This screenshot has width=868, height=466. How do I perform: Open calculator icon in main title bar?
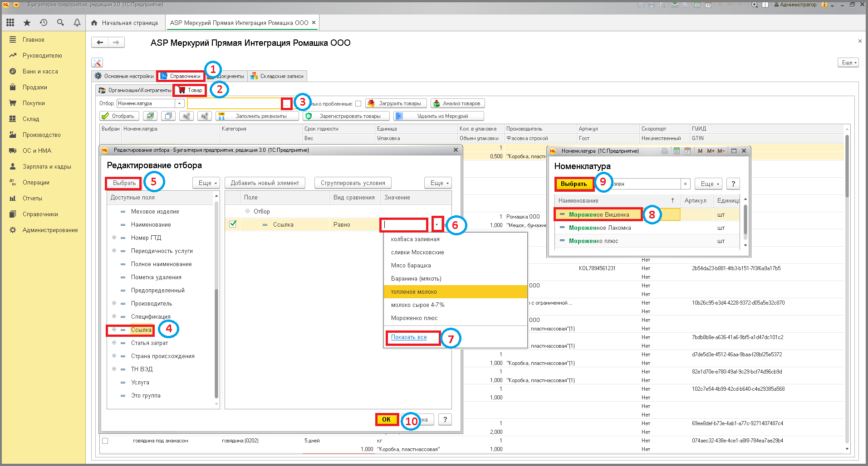(697, 5)
